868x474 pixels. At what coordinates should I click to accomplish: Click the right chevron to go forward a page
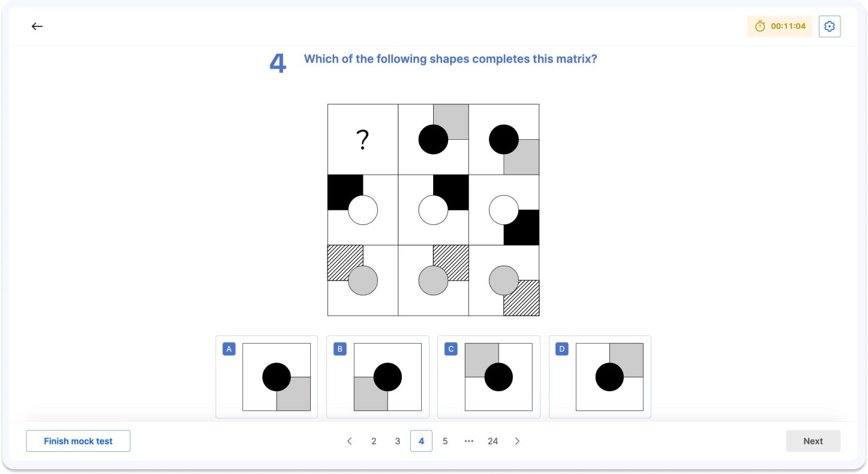[517, 441]
